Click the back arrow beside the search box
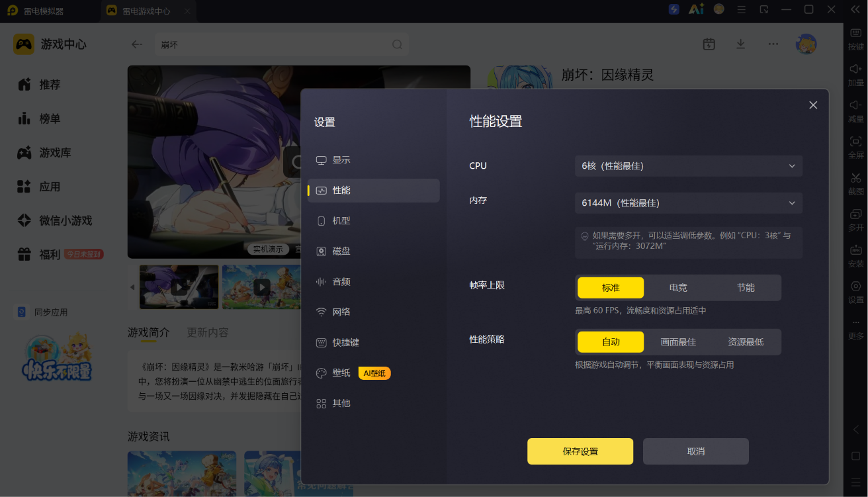Screen dimensions: 868x497 point(137,44)
